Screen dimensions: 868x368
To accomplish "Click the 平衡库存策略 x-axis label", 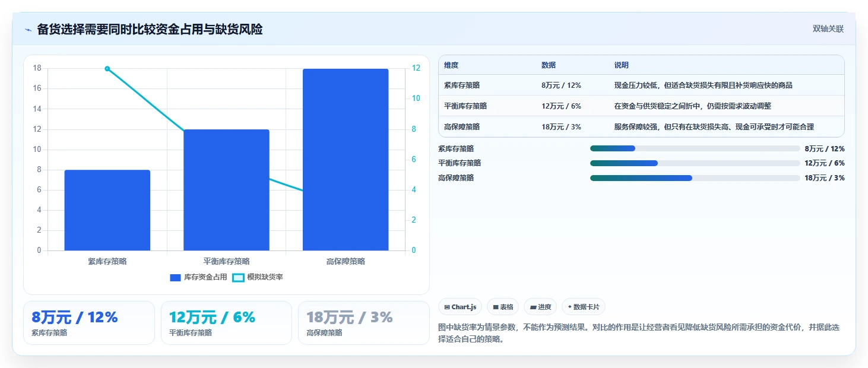I will [226, 261].
